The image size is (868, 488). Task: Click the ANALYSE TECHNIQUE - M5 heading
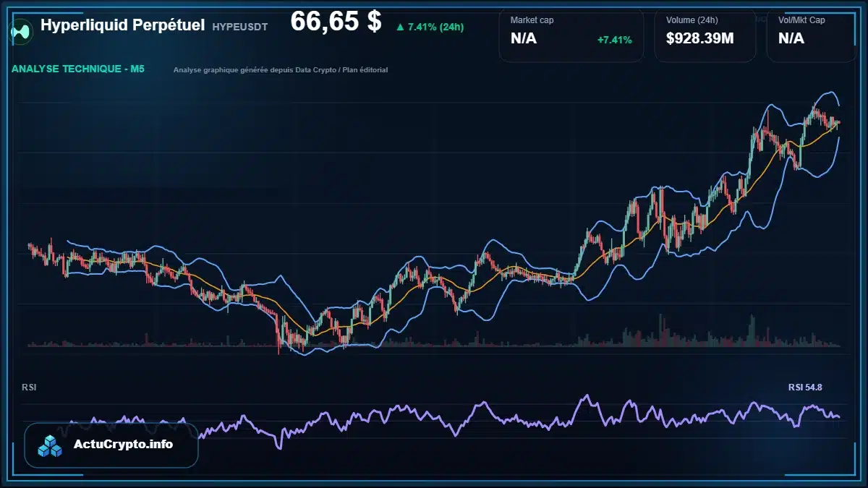78,69
